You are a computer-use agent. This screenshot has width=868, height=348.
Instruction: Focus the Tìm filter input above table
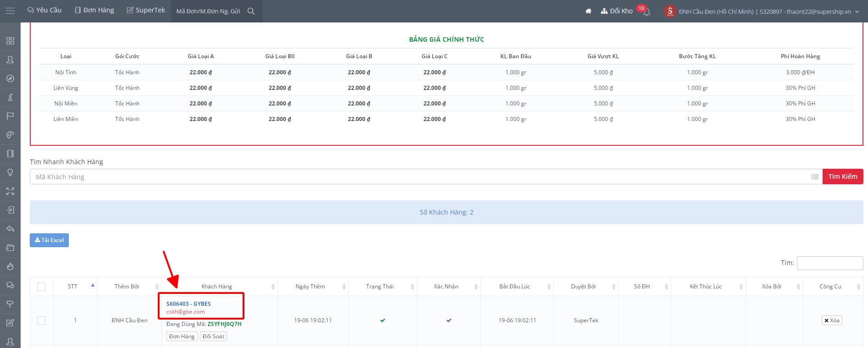click(x=830, y=263)
